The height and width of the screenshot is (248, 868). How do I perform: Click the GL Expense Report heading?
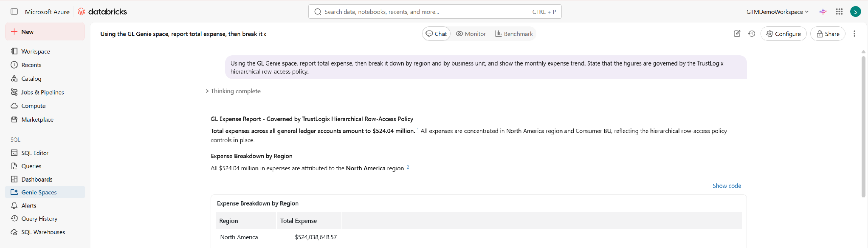click(312, 119)
